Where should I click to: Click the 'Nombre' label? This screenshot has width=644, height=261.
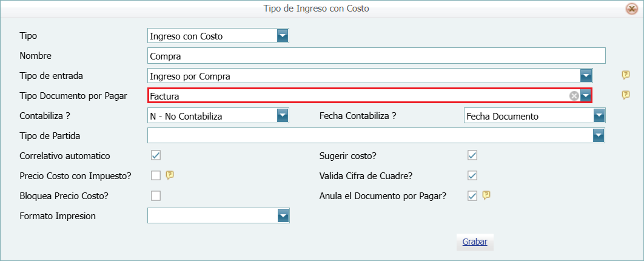(35, 55)
